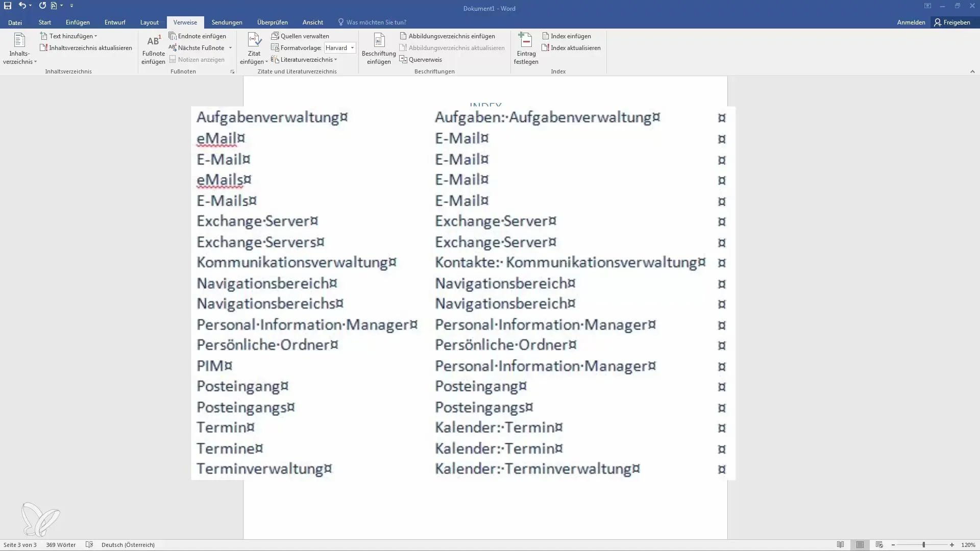
Task: Open the Nächste Fußnote dropdown arrow
Action: tap(231, 48)
